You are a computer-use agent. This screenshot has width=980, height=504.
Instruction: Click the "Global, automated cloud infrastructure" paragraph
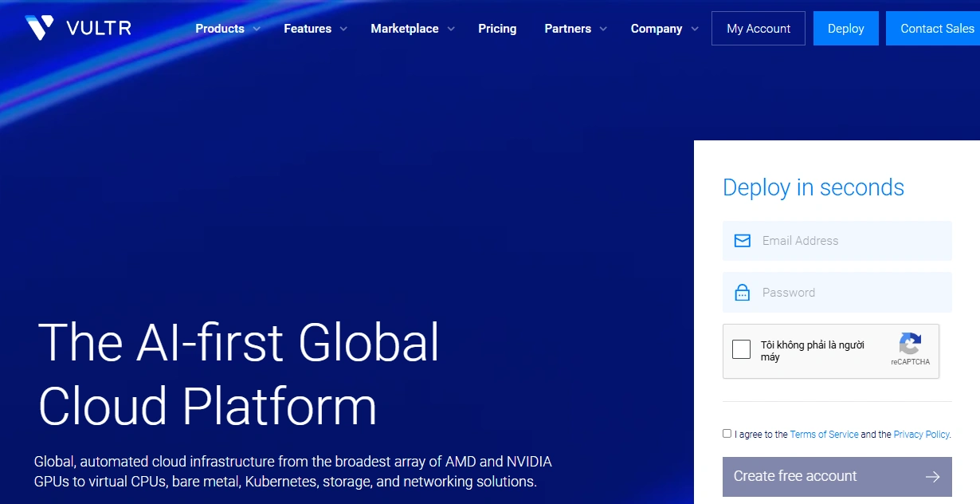[293, 471]
